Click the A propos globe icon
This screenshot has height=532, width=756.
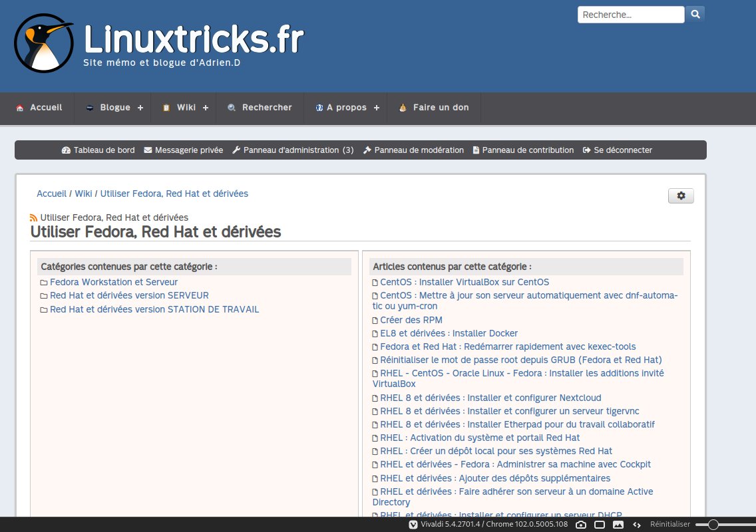coord(319,108)
